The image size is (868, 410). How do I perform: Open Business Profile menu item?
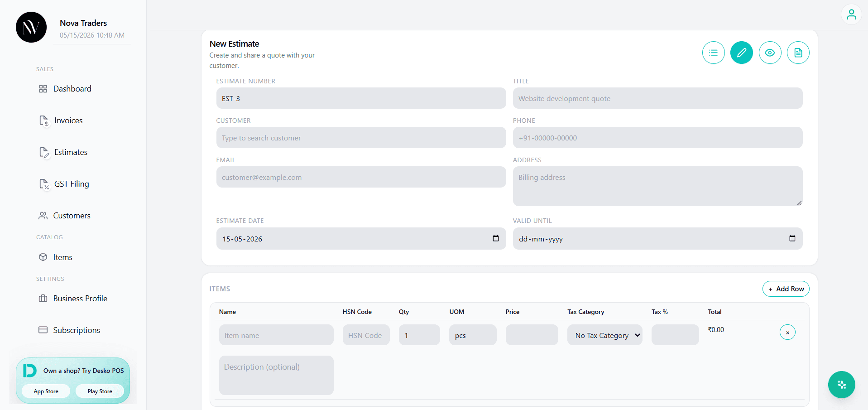(x=80, y=299)
